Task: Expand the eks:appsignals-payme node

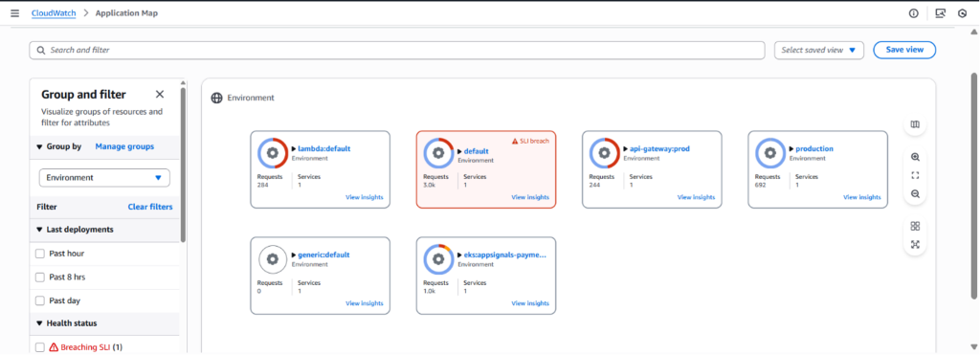Action: [x=460, y=255]
